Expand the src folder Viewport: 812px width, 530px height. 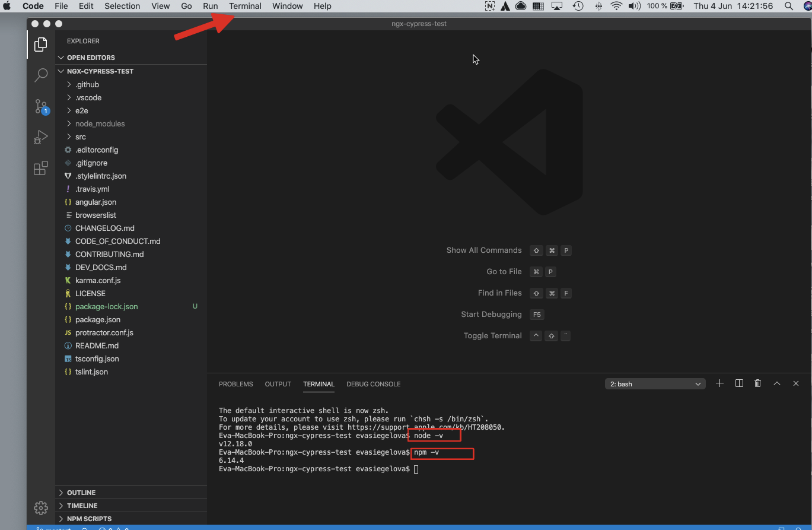[81, 137]
